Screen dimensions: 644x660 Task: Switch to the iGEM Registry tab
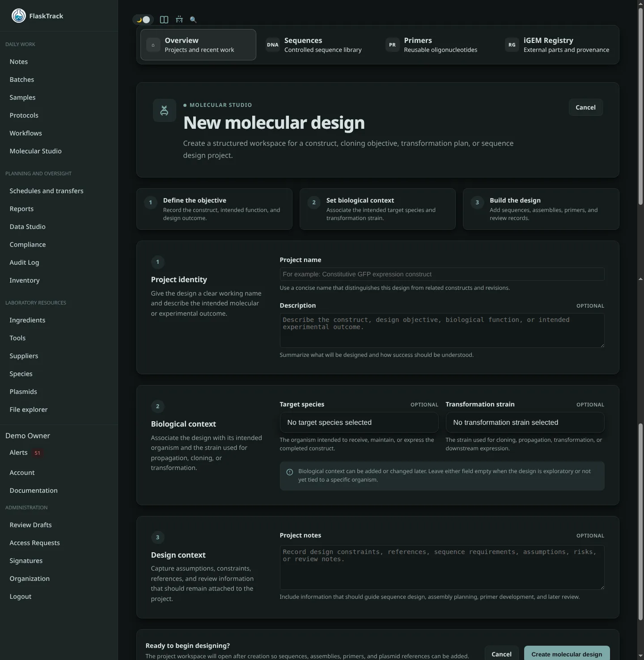pyautogui.click(x=557, y=45)
